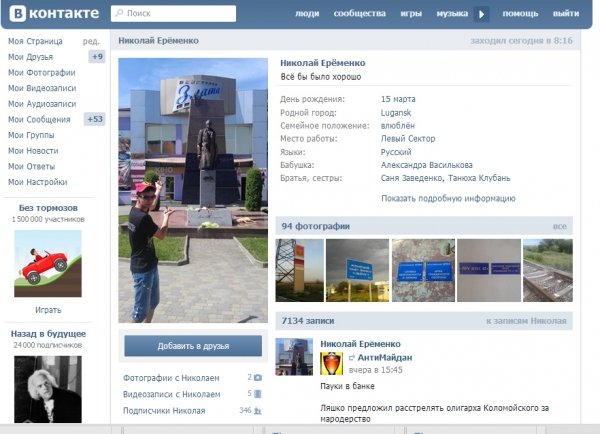Click the Поиск search field

175,14
